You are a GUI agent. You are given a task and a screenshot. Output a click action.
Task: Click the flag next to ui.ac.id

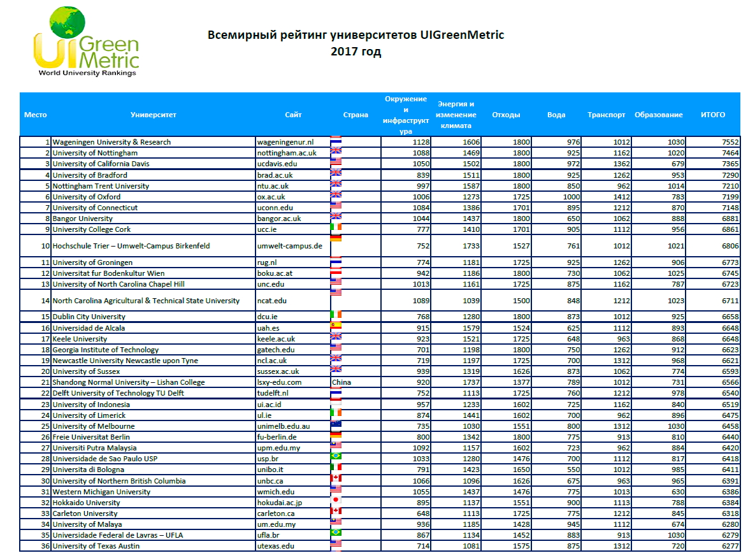coord(336,401)
